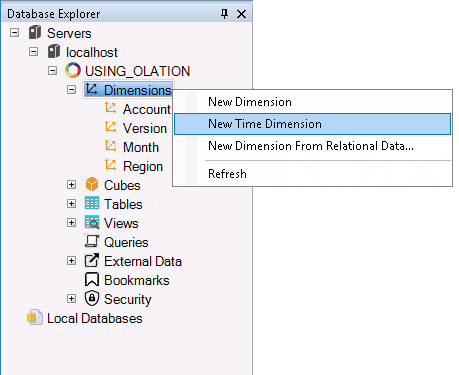
Task: Click the Month dimension icon
Action: pyautogui.click(x=110, y=146)
